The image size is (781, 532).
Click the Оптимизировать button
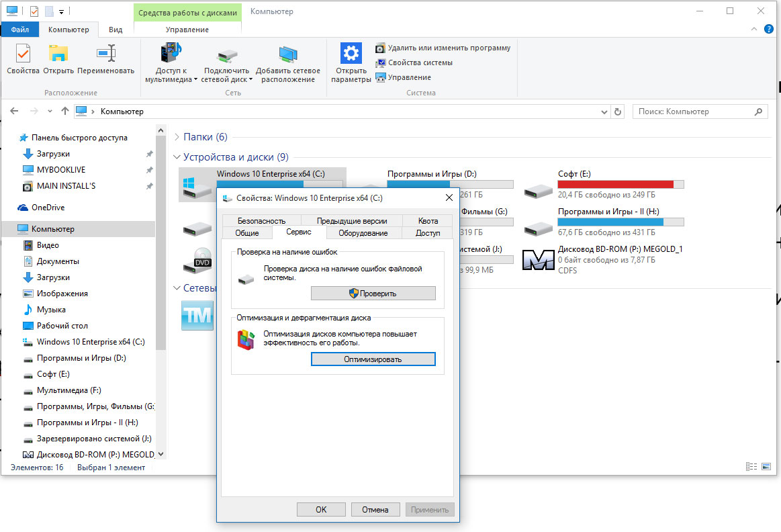(373, 359)
